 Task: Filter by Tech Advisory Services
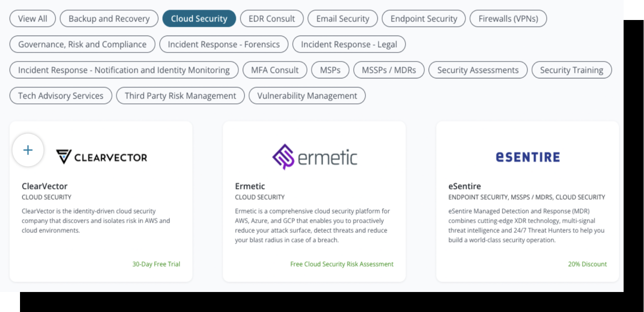tap(60, 95)
